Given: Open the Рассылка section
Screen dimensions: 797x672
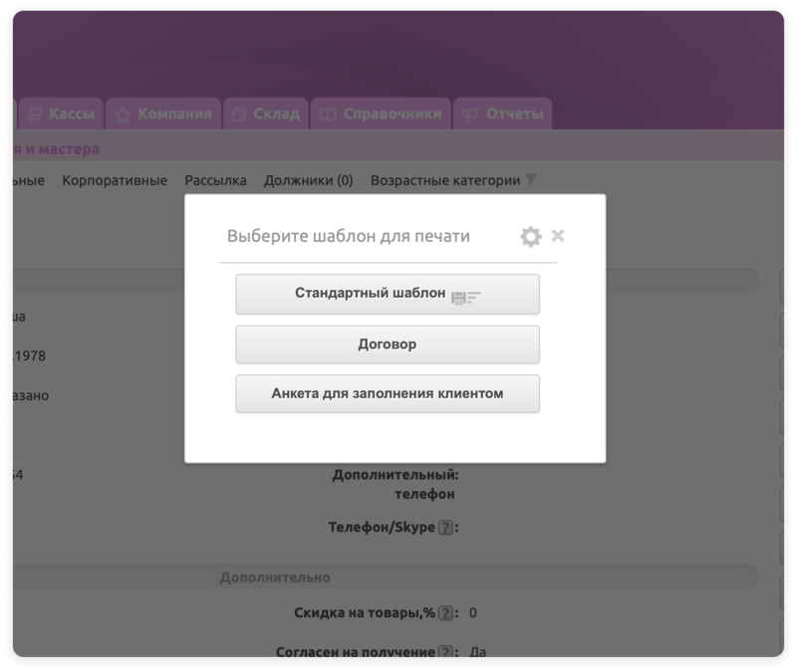Looking at the screenshot, I should 215,180.
